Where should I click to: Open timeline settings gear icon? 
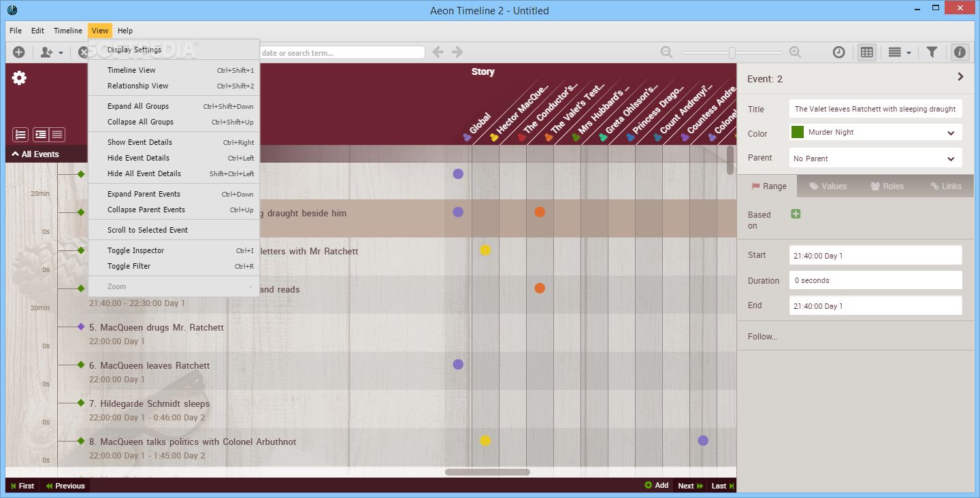tap(19, 78)
